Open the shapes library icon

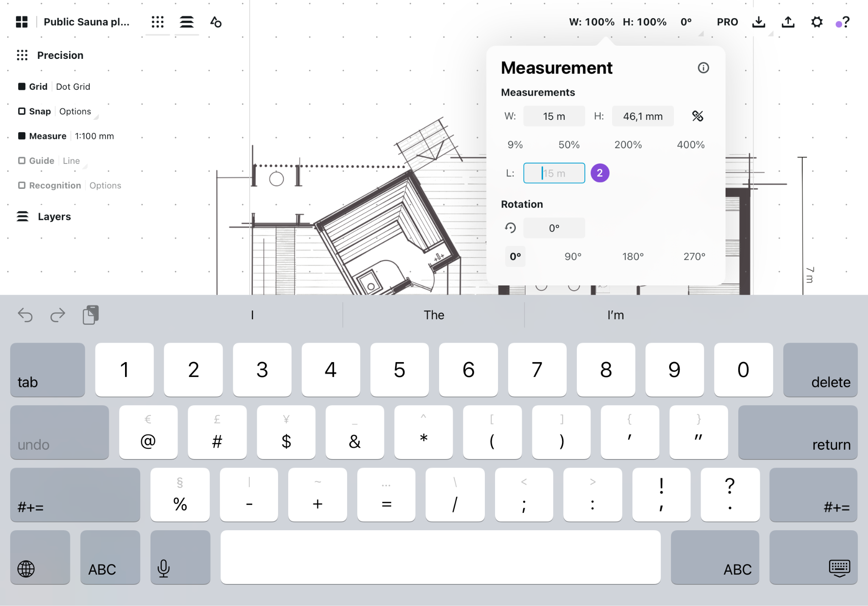(216, 22)
